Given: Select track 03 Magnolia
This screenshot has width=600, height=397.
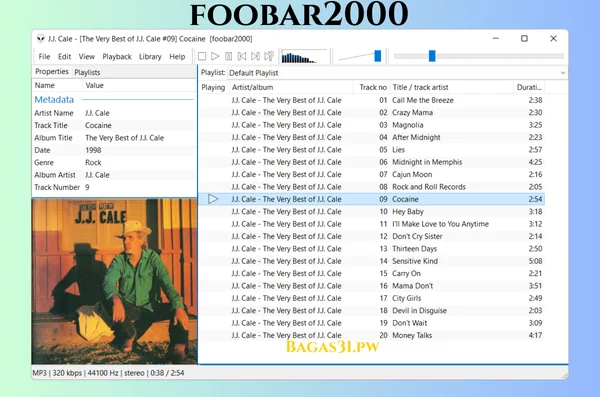Looking at the screenshot, I should pyautogui.click(x=372, y=125).
